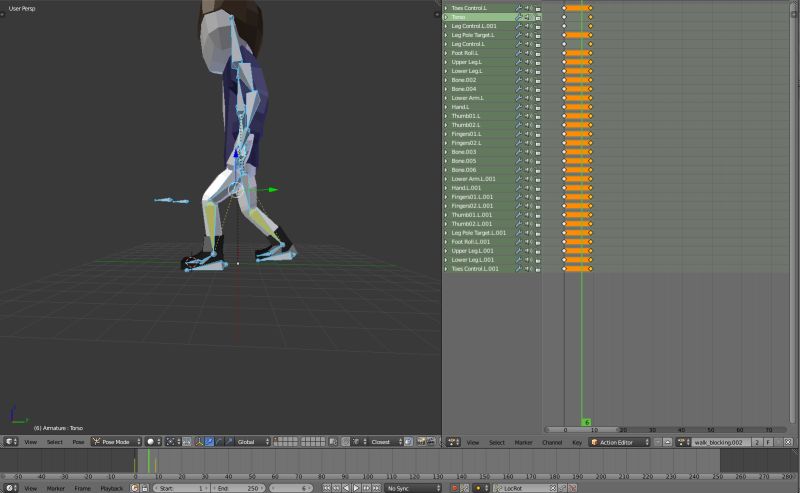
Task: Open the Action Editor mode dropdown
Action: (620, 442)
